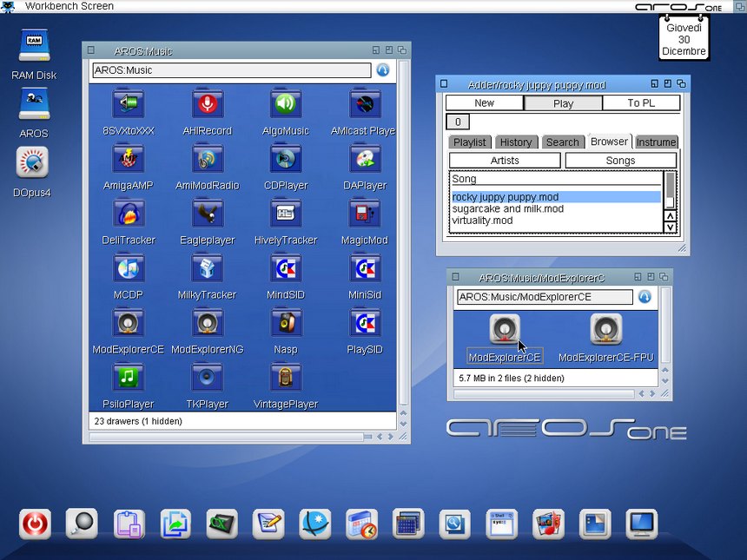Click the MindSID drawer icon
This screenshot has width=747, height=560.
(286, 267)
